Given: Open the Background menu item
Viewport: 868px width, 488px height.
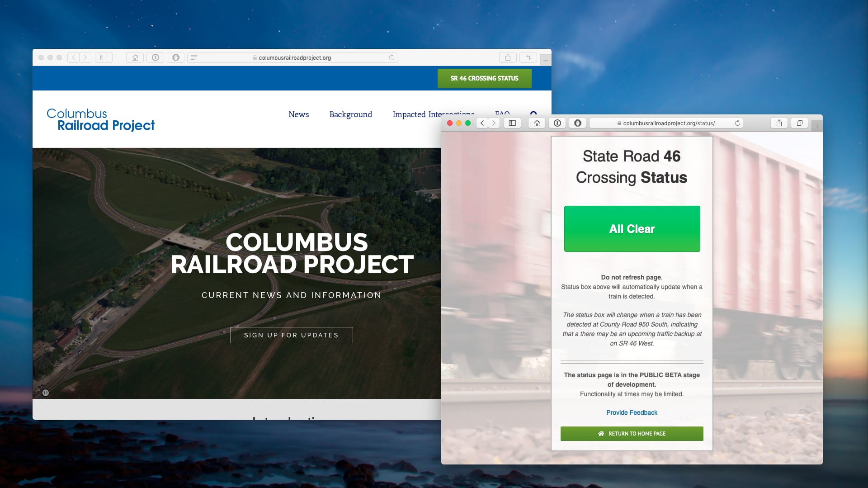Looking at the screenshot, I should 351,114.
